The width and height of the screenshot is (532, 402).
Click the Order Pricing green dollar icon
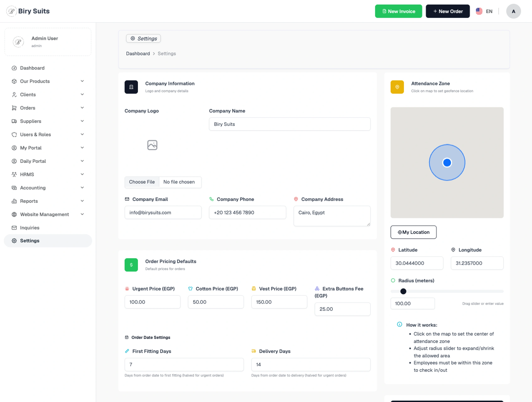[131, 265]
